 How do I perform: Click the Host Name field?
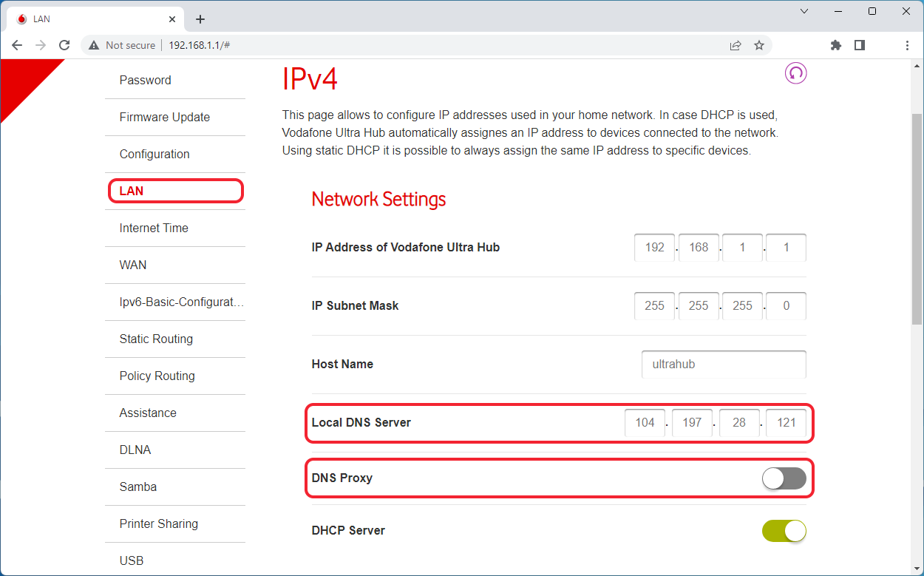coord(724,365)
